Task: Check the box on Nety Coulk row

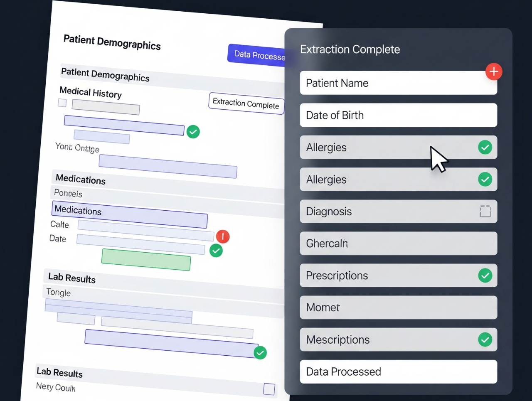Action: [x=269, y=389]
